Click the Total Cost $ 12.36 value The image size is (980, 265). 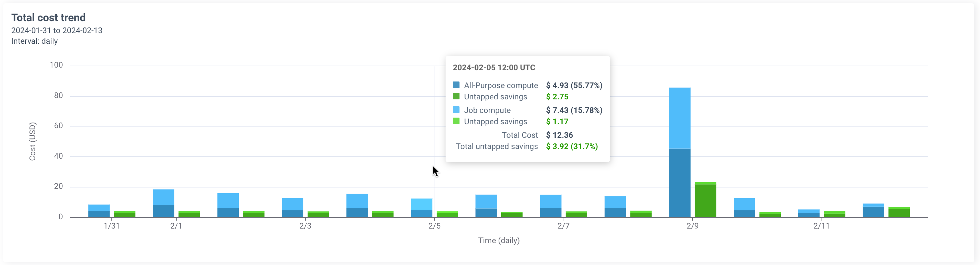pos(559,135)
